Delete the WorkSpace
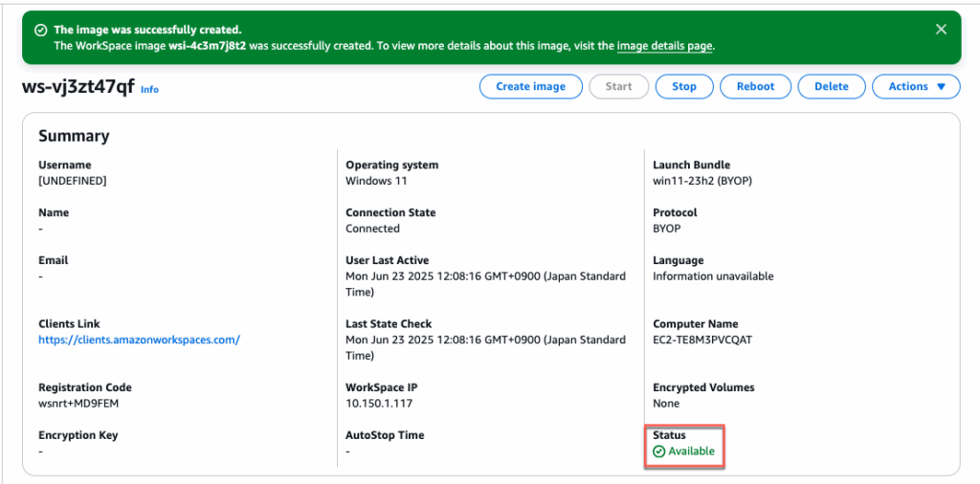980x484 pixels. click(x=831, y=86)
